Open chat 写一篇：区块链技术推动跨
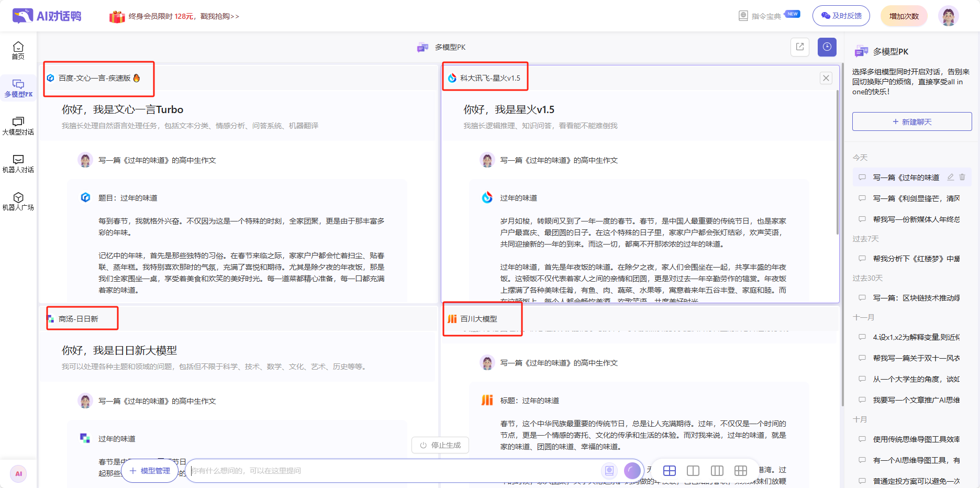The width and height of the screenshot is (980, 488). 912,298
